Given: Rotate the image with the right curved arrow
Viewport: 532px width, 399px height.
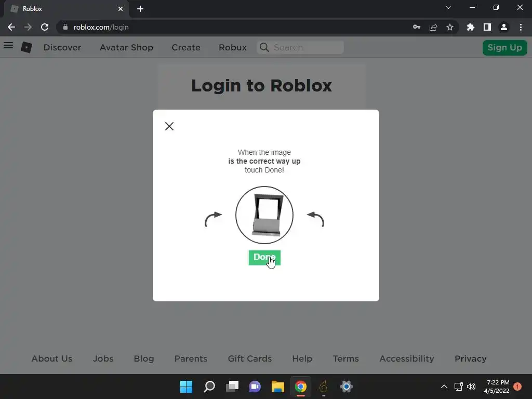Looking at the screenshot, I should point(315,219).
